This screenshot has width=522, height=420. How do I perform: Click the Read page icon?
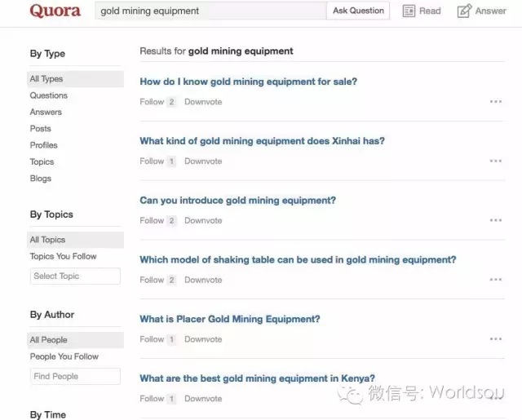click(x=409, y=11)
